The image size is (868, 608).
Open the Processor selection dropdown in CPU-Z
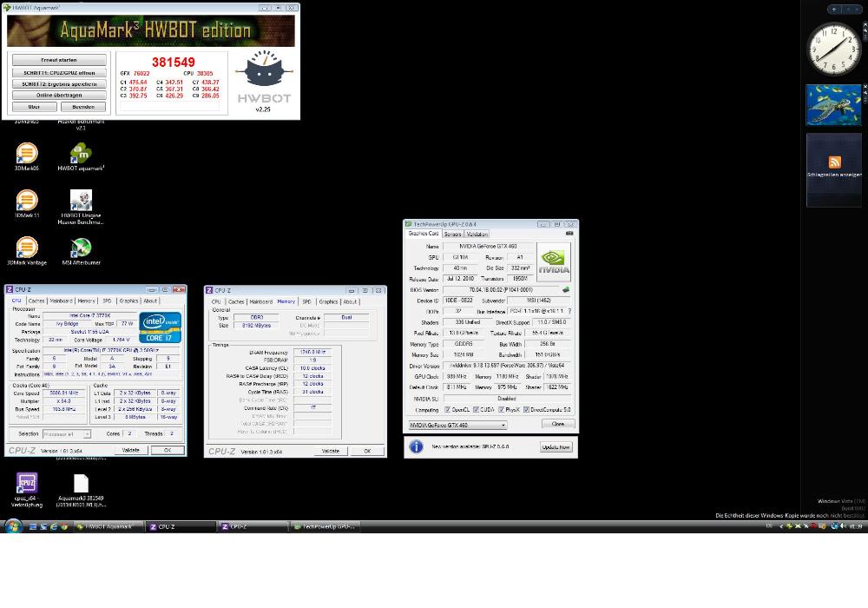67,434
